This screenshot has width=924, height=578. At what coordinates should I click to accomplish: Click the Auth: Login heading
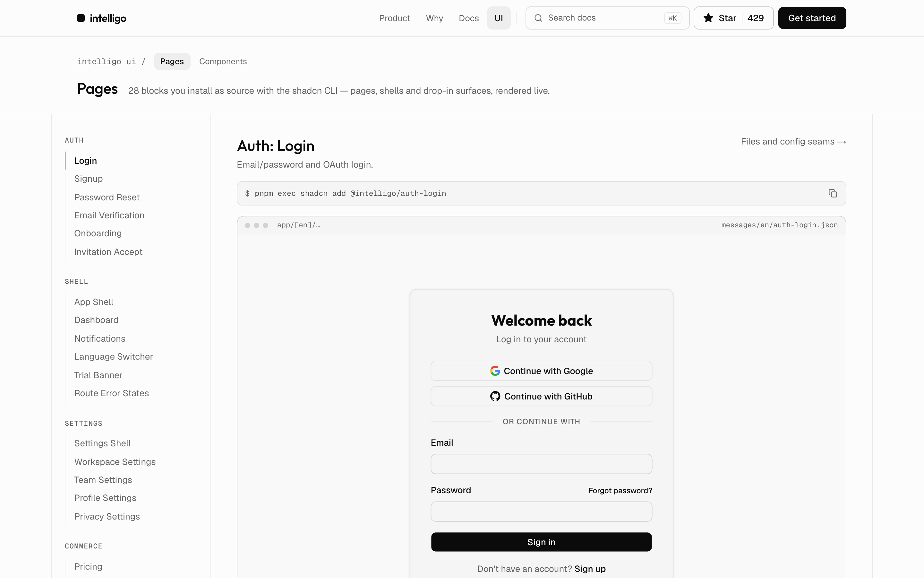point(276,146)
